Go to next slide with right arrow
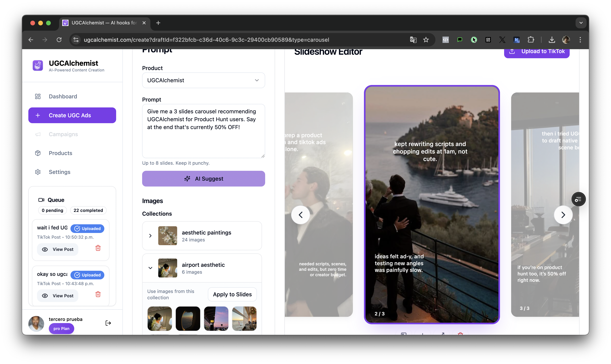This screenshot has width=611, height=364. [563, 215]
